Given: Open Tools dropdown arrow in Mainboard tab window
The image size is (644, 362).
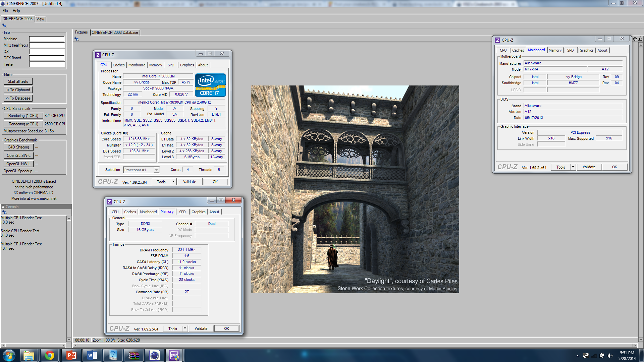Looking at the screenshot, I should (573, 167).
